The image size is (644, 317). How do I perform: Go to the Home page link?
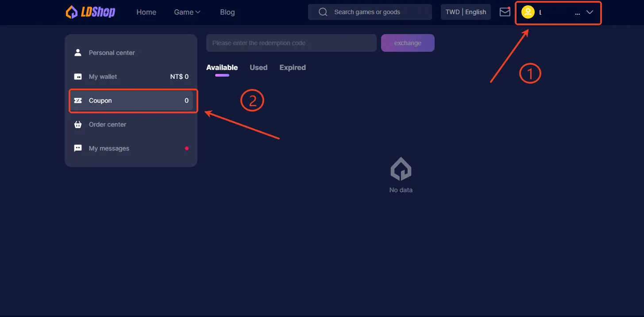coord(146,12)
